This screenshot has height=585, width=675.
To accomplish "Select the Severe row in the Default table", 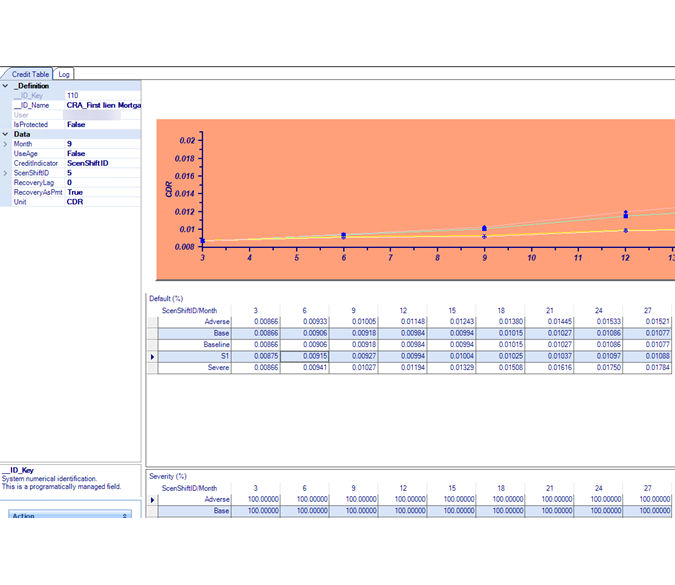I will click(x=217, y=368).
